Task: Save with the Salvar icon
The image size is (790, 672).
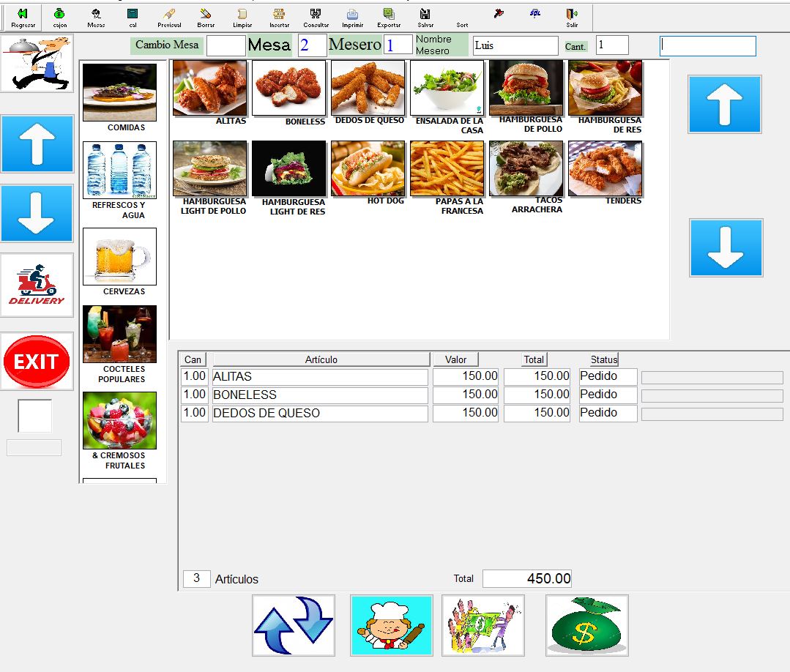Action: (x=425, y=18)
